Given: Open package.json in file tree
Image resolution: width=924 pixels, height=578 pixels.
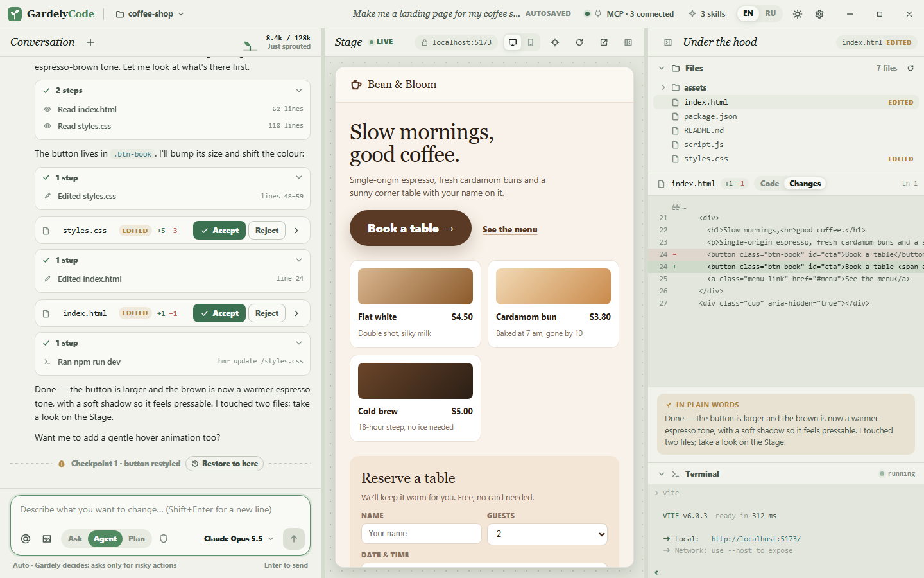Looking at the screenshot, I should click(x=786, y=116).
